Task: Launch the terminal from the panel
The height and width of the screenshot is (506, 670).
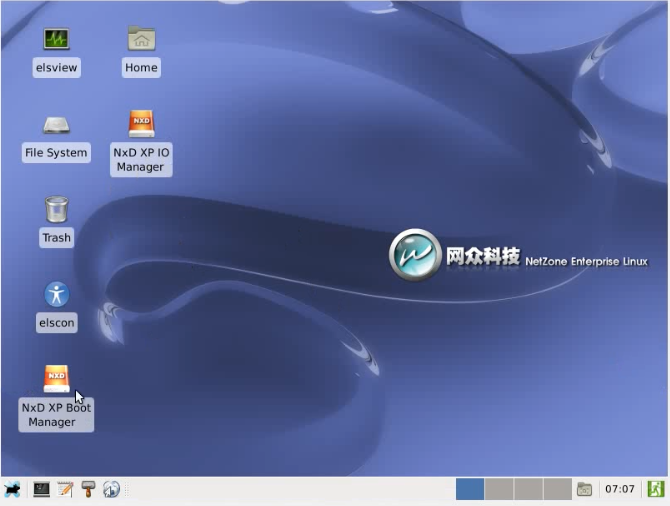Action: coord(41,489)
